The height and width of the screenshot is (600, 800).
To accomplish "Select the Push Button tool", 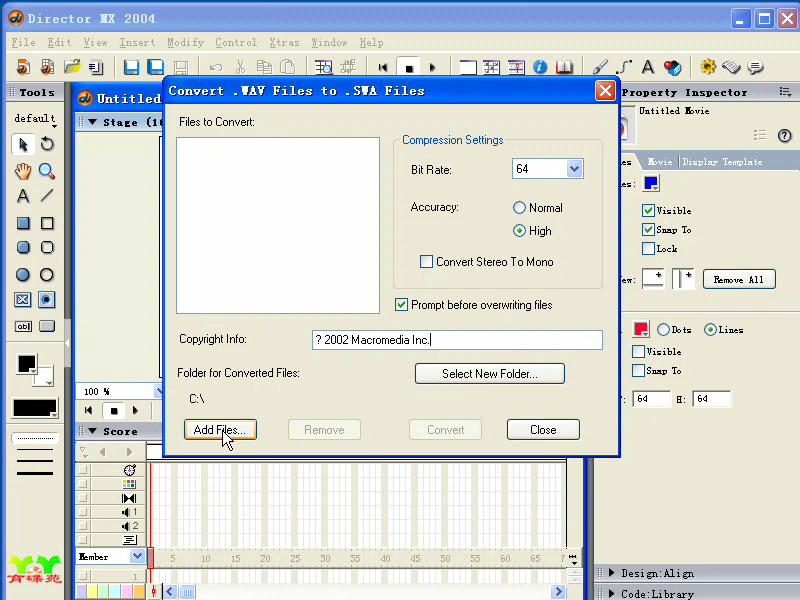I will [x=47, y=326].
